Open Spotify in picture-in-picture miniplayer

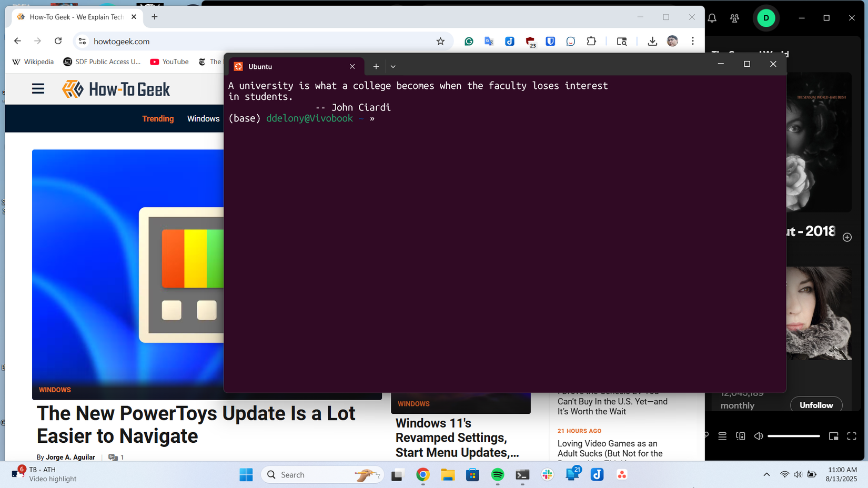tap(833, 436)
